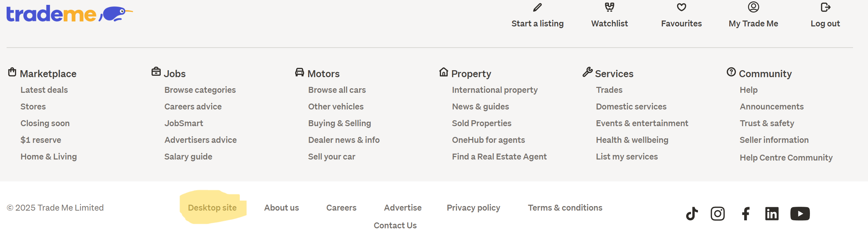The height and width of the screenshot is (245, 868).
Task: Select Sell your car link
Action: [x=331, y=157]
